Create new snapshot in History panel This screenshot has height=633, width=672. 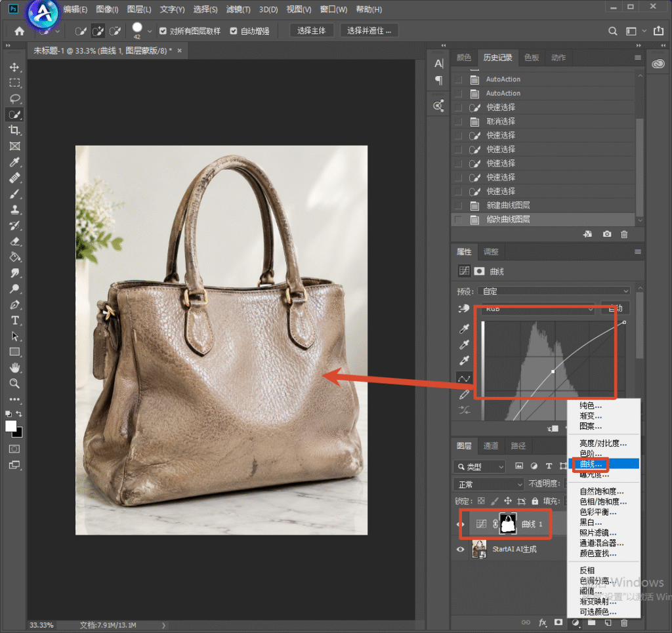(607, 234)
